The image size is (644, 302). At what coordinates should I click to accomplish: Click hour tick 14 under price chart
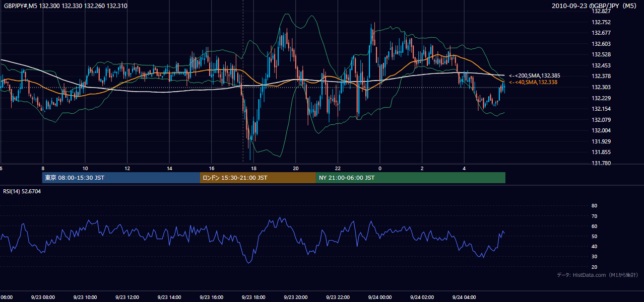click(169, 168)
